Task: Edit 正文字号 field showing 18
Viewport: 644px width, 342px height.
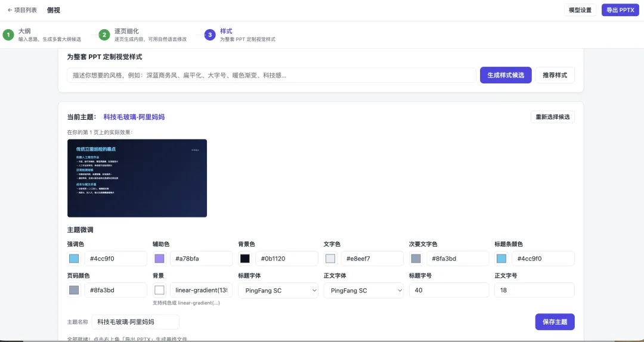Action: [534, 290]
